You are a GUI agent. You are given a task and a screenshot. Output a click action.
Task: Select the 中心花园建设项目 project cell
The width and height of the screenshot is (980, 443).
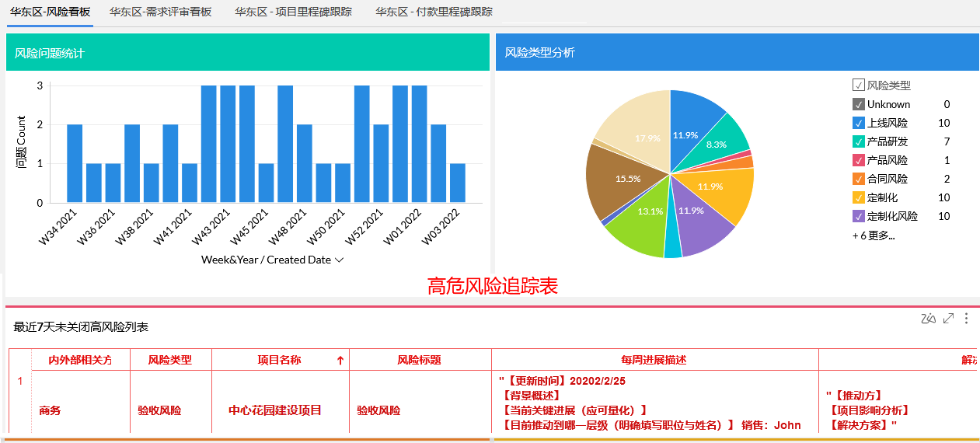click(x=275, y=410)
